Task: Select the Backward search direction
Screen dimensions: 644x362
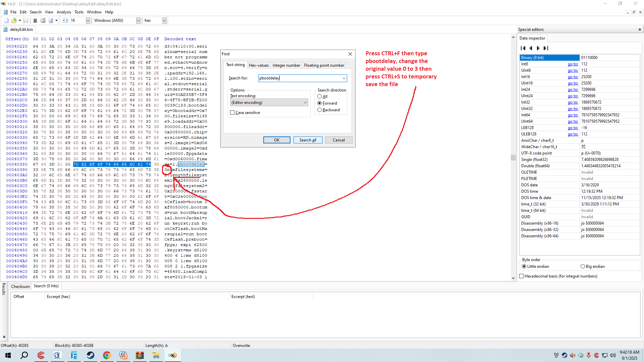Action: point(320,110)
